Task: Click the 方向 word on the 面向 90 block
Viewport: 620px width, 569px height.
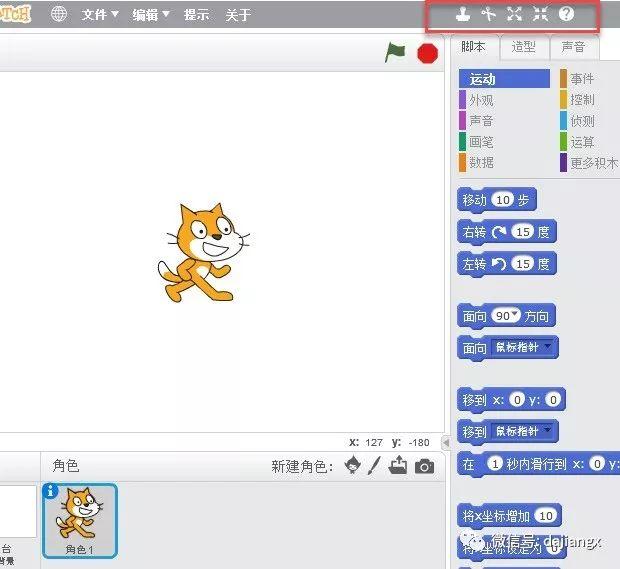Action: (x=537, y=316)
